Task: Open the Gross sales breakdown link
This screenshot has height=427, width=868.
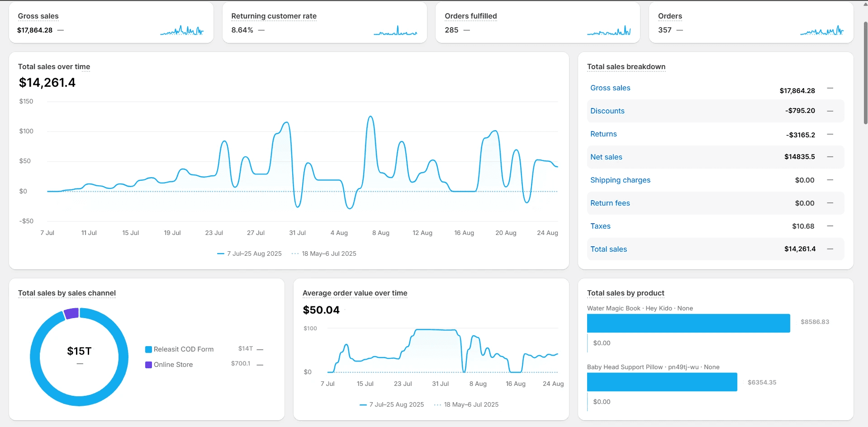Action: pyautogui.click(x=610, y=88)
